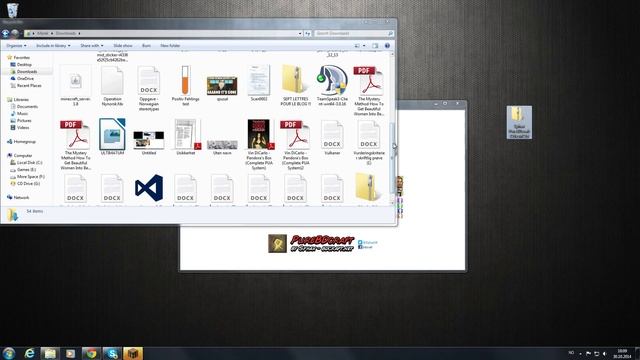This screenshot has width=640, height=360.
Task: Select the zipped folder in bottom row
Action: coord(368,188)
